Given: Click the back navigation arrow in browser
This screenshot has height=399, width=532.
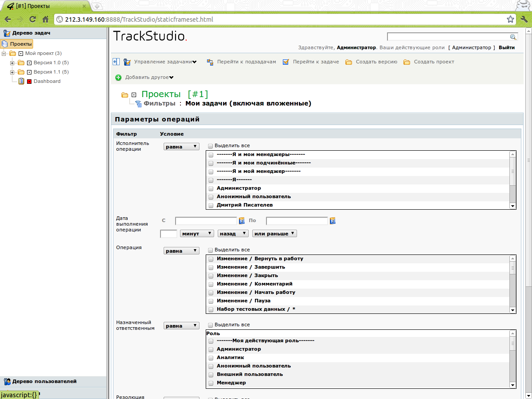Looking at the screenshot, I should point(8,20).
